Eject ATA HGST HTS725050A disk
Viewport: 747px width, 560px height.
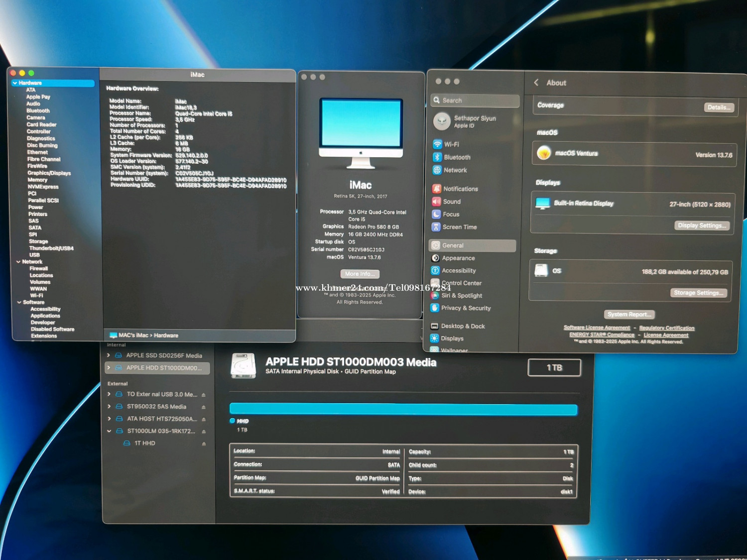(204, 419)
